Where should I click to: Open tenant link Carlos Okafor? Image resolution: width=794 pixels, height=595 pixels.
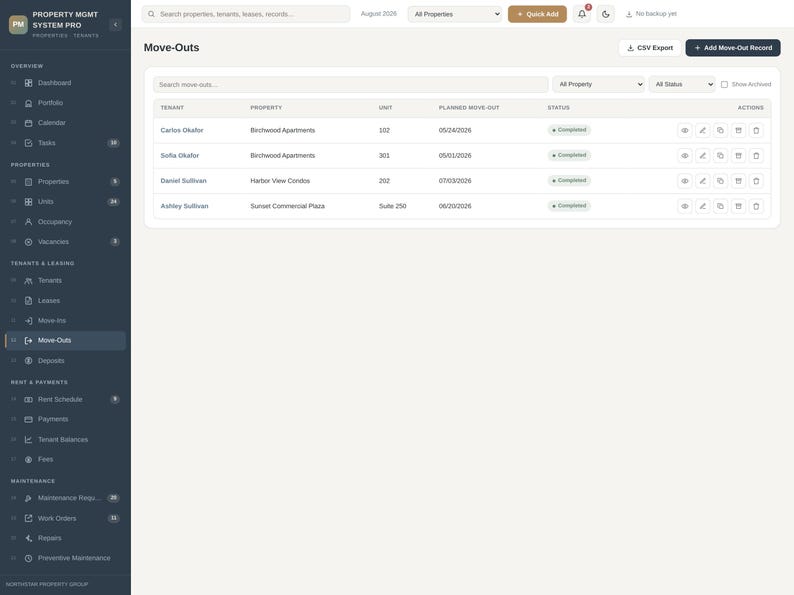(x=182, y=130)
